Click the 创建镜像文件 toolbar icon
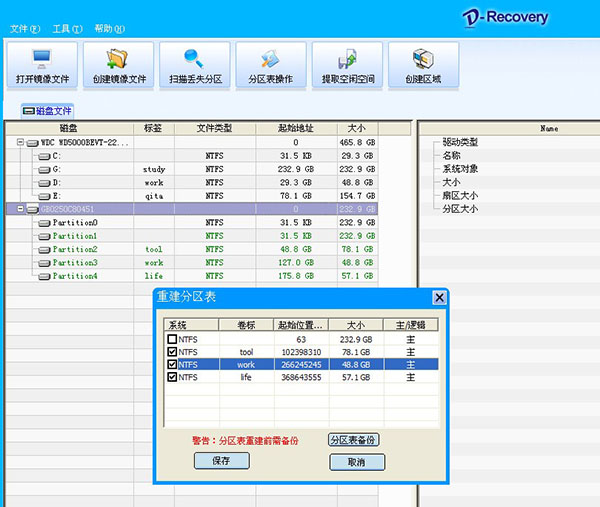Image resolution: width=600 pixels, height=507 pixels. pos(118,64)
